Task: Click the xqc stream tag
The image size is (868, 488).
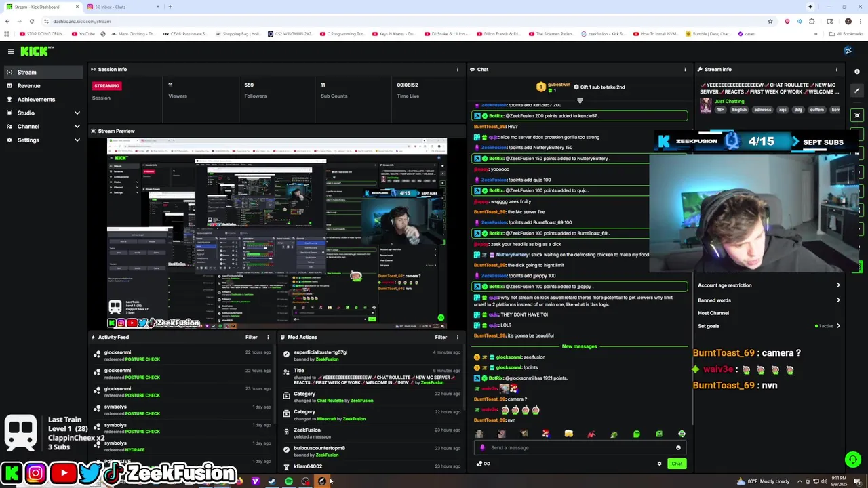Action: pyautogui.click(x=783, y=110)
